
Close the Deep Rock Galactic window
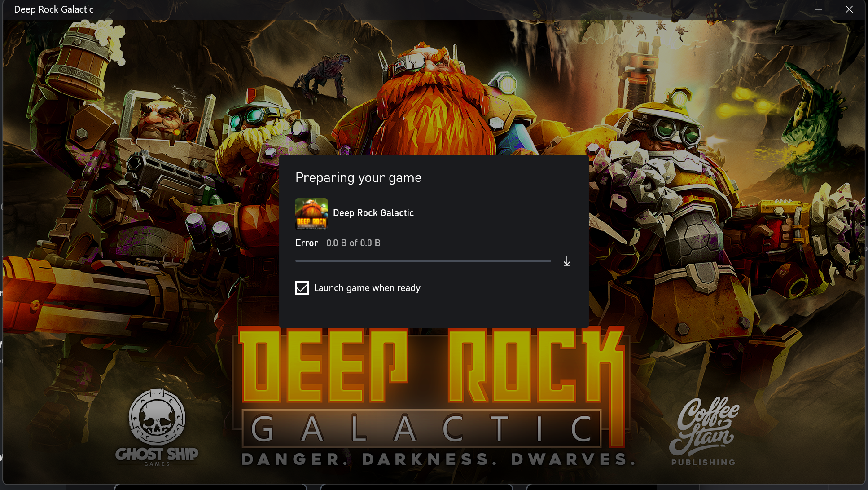point(849,9)
